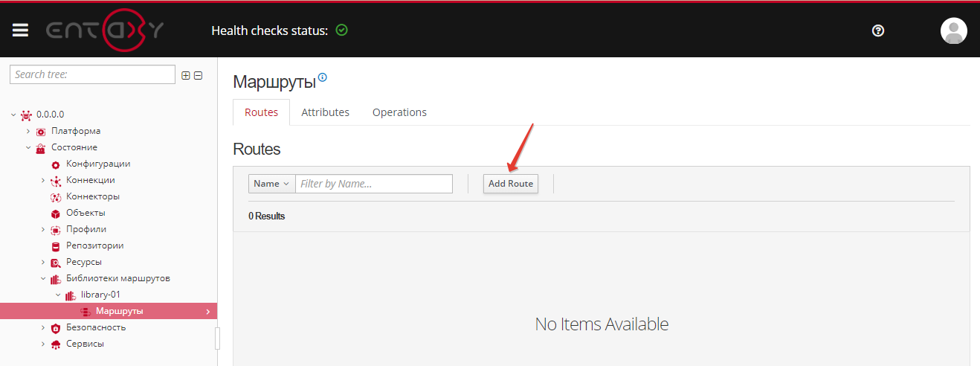Select Объекты in the tree
The image size is (980, 366).
click(x=86, y=213)
